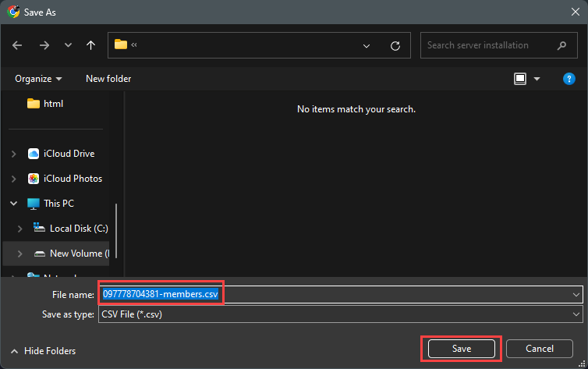Click New folder in the toolbar
Viewport: 588px width, 369px height.
[108, 79]
